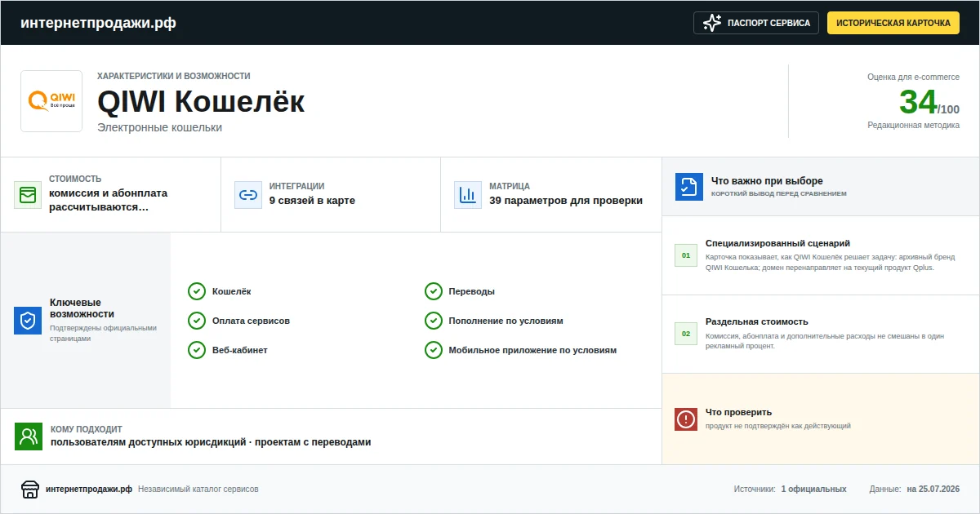
Task: Click the check mark beside Переводы
Action: 434,291
